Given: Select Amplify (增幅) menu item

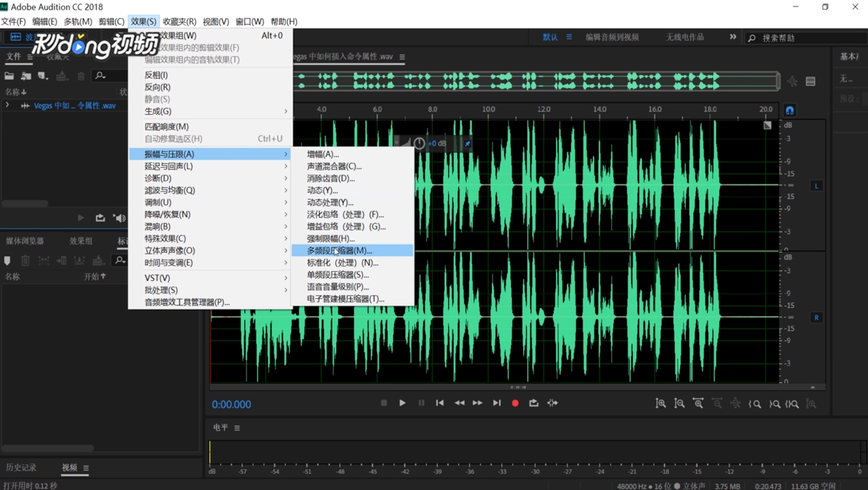Looking at the screenshot, I should pos(353,154).
